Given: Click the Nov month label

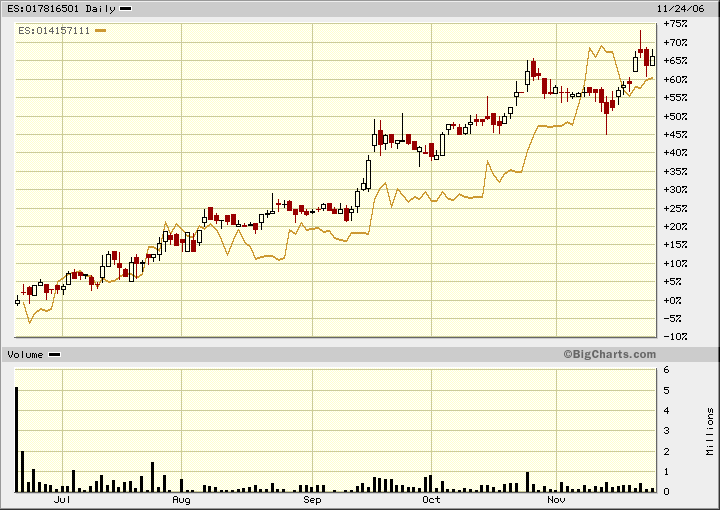Looking at the screenshot, I should coord(556,499).
